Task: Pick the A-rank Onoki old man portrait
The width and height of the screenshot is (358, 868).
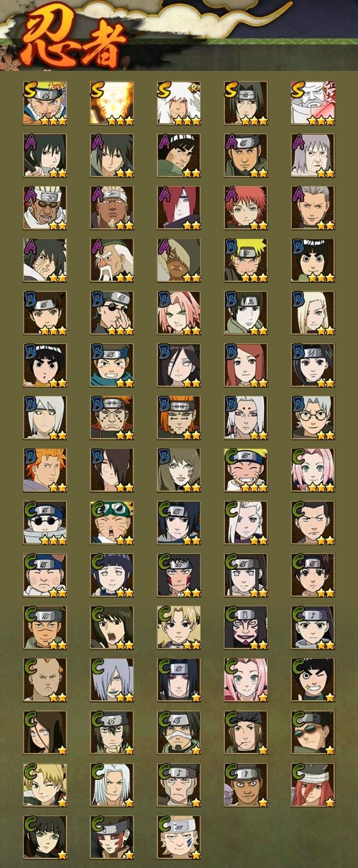Action: (x=112, y=261)
